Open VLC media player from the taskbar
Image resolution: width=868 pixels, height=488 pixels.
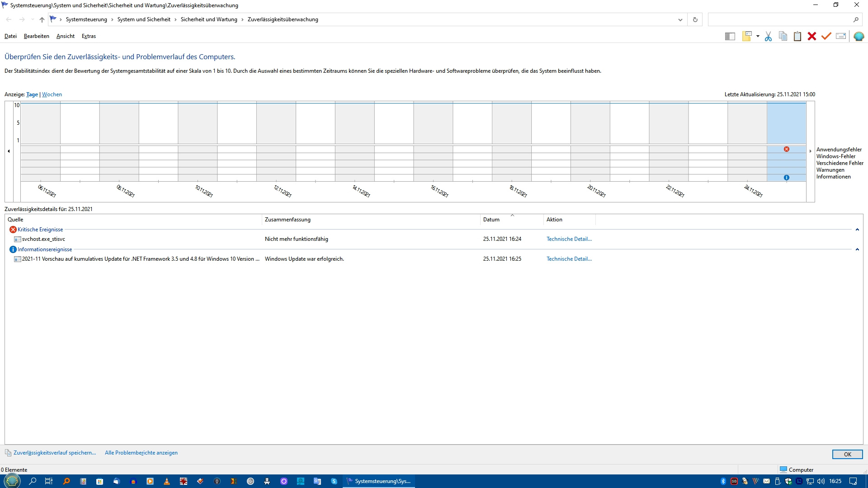[167, 481]
